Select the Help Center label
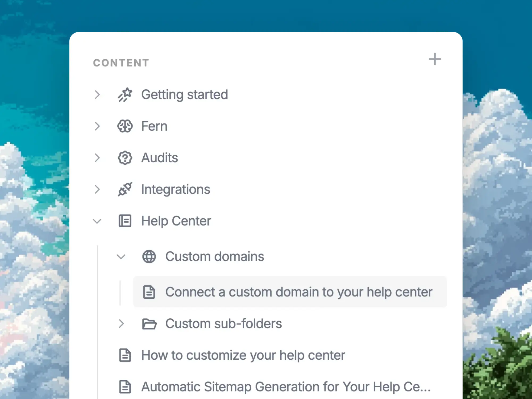532x399 pixels. click(x=176, y=221)
